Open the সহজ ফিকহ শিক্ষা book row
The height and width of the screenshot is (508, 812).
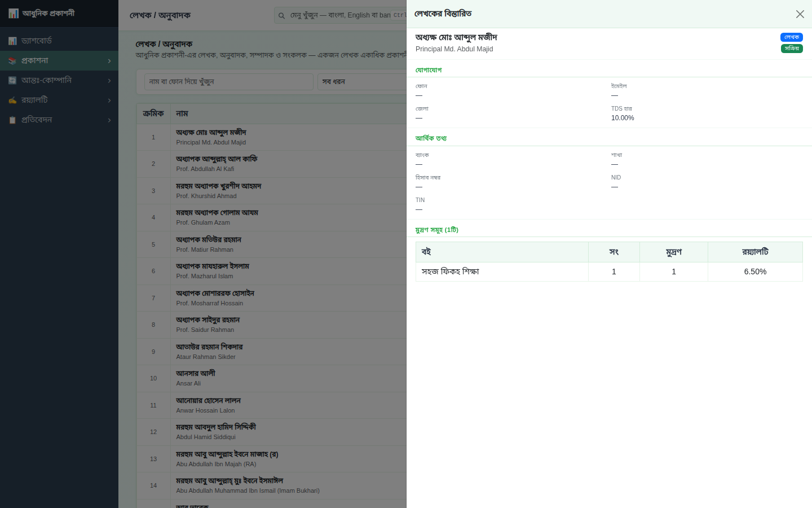[609, 271]
